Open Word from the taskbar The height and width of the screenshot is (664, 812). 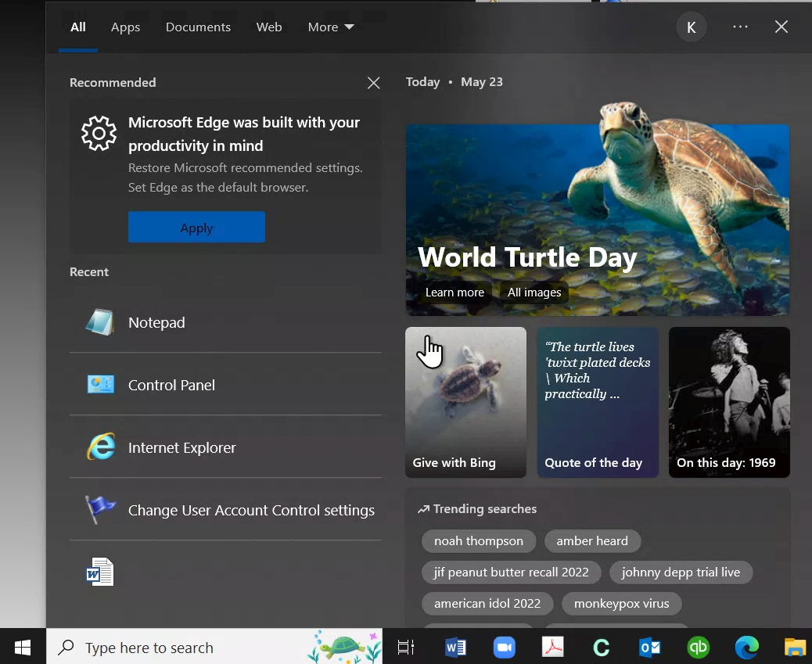point(455,647)
